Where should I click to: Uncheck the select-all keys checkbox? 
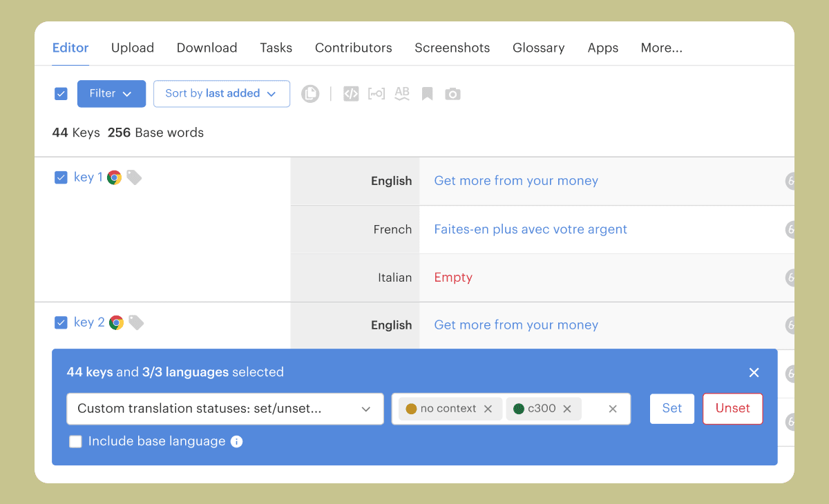pos(61,94)
